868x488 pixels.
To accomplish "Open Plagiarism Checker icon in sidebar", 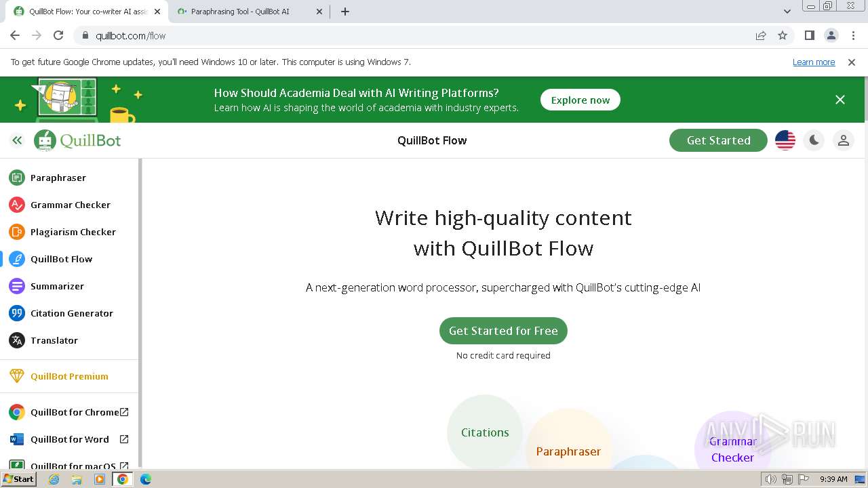I will click(17, 232).
